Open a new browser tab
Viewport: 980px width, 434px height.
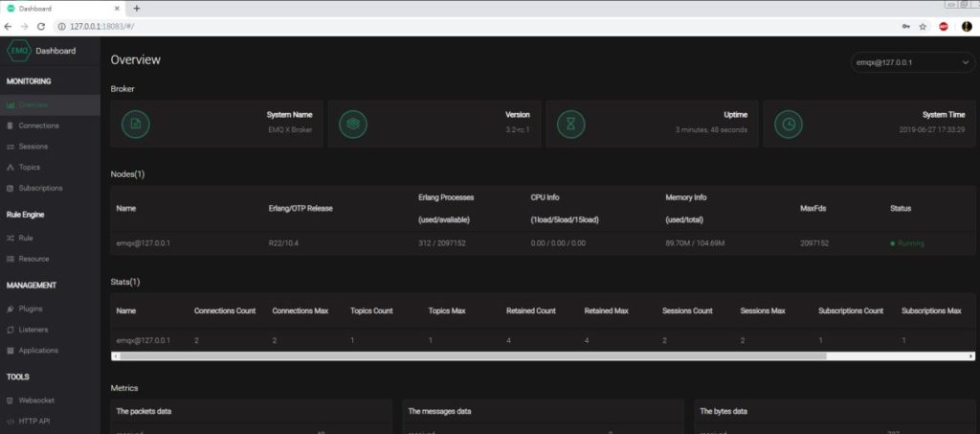pyautogui.click(x=136, y=8)
